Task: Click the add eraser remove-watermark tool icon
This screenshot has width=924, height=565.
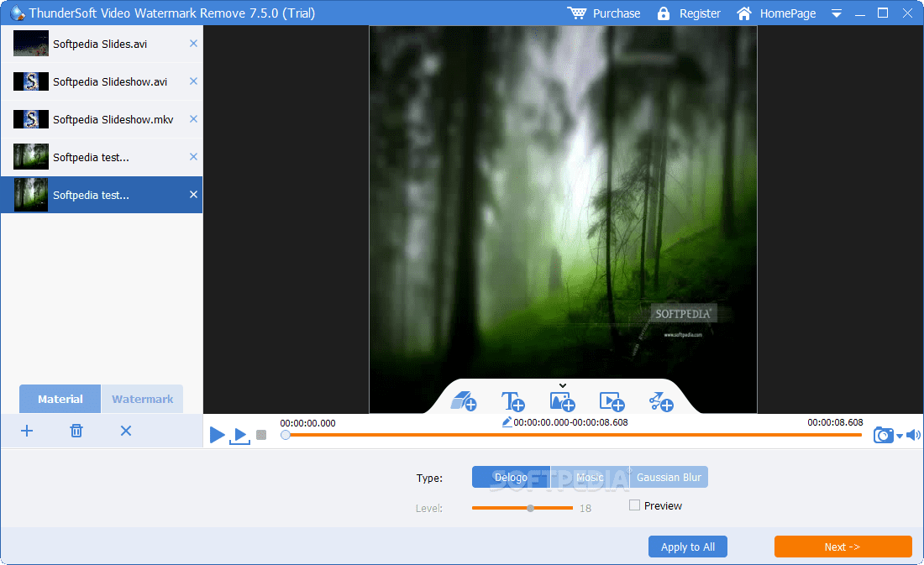Action: [463, 401]
